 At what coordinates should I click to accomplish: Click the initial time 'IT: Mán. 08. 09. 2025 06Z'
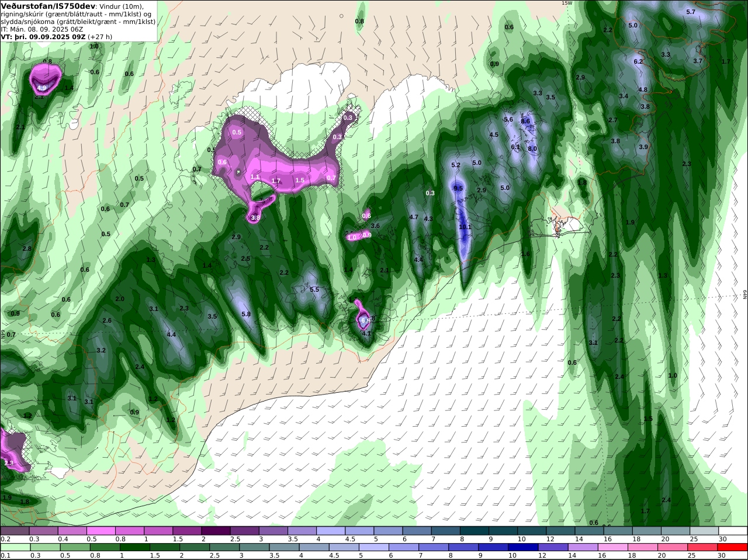pyautogui.click(x=42, y=29)
